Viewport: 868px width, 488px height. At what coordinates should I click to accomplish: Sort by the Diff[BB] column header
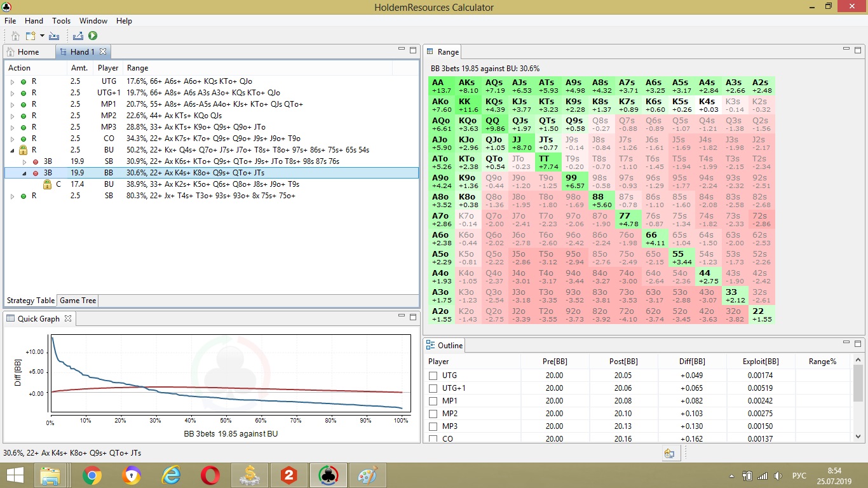tap(692, 362)
